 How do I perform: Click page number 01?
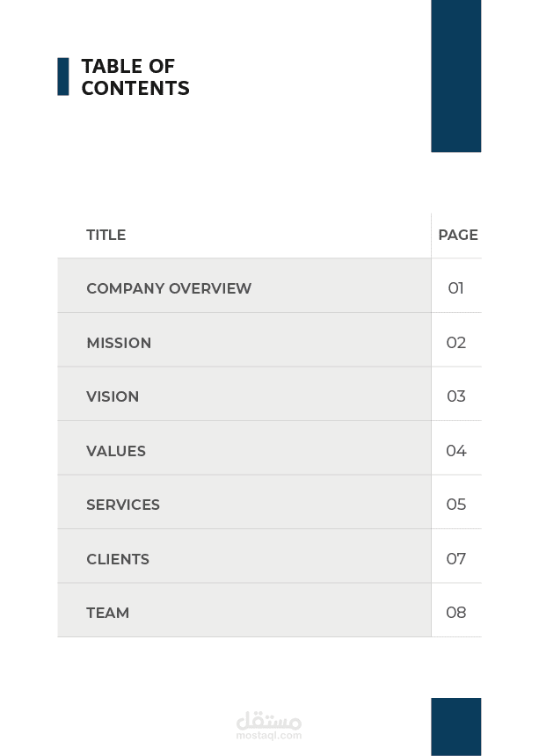point(455,288)
